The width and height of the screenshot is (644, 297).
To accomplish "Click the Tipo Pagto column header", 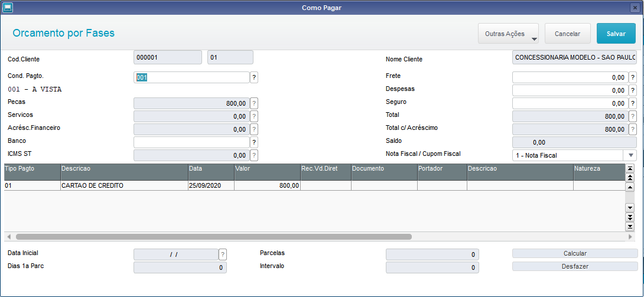I will (32, 172).
